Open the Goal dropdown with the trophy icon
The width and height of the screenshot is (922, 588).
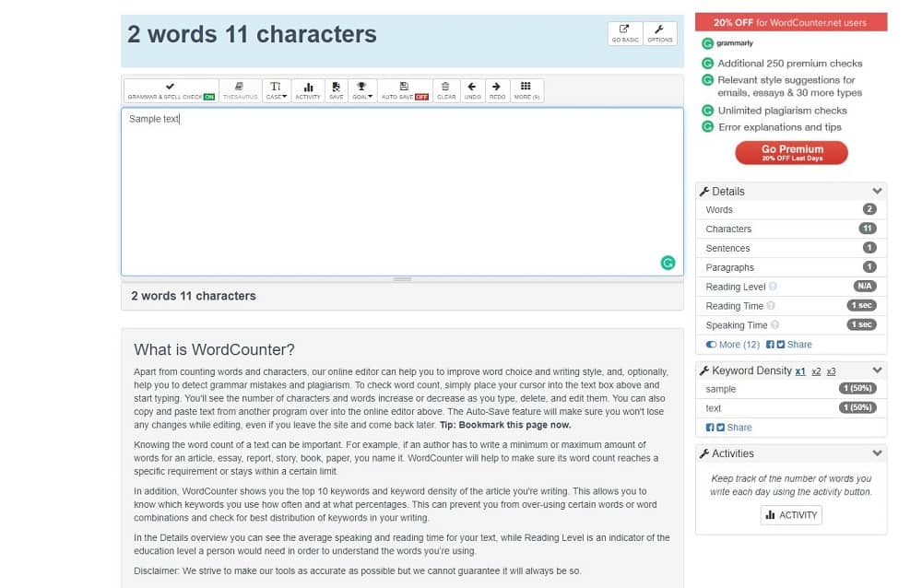pos(362,90)
